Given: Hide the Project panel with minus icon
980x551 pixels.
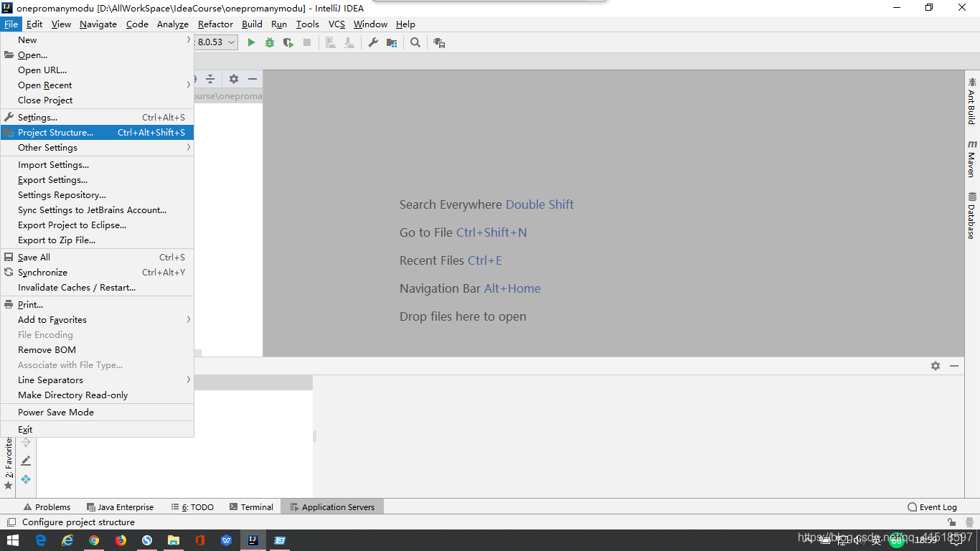Looking at the screenshot, I should pyautogui.click(x=253, y=79).
